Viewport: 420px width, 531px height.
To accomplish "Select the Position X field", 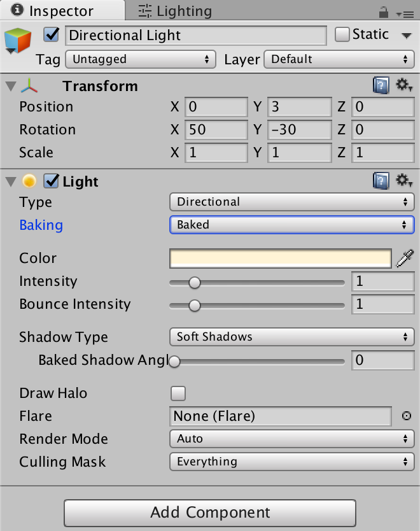I will click(x=216, y=107).
